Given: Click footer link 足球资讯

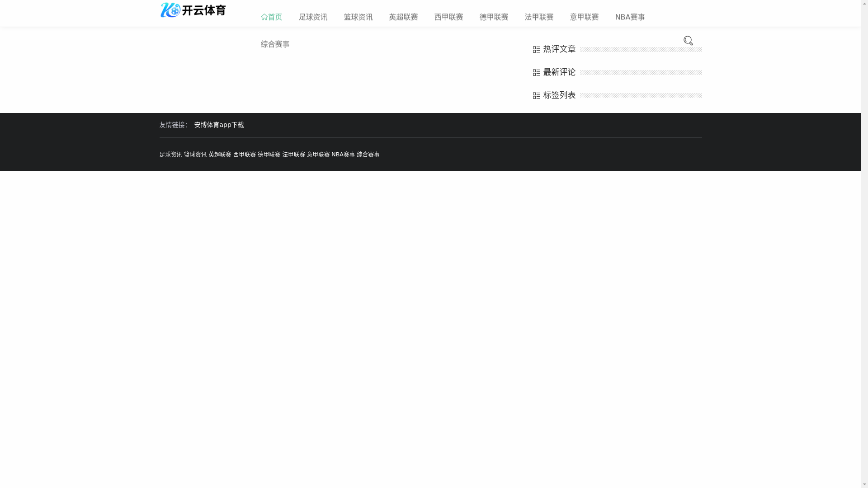Looking at the screenshot, I should pyautogui.click(x=170, y=155).
